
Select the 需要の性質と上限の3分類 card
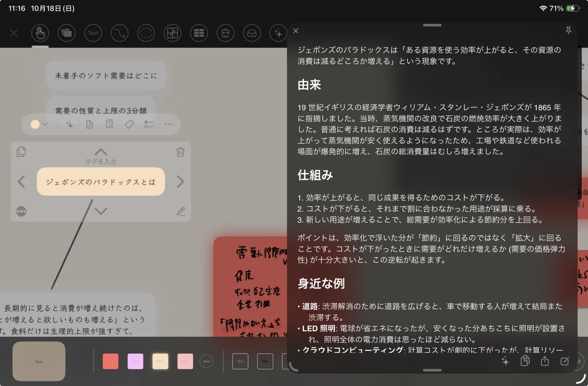click(101, 110)
